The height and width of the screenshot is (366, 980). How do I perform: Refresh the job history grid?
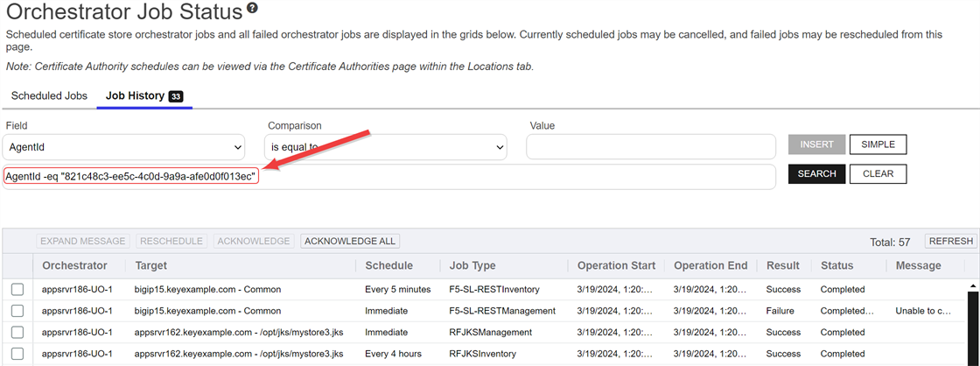pos(950,241)
